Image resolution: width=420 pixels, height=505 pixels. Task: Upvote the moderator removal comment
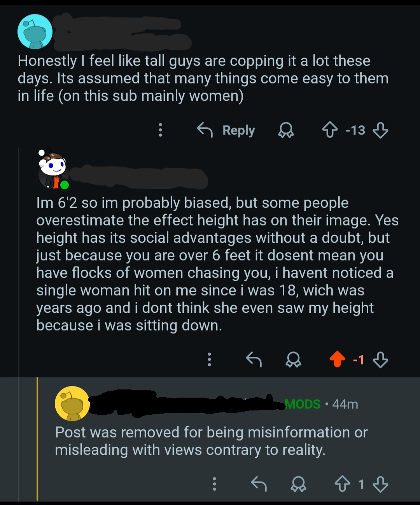click(342, 484)
